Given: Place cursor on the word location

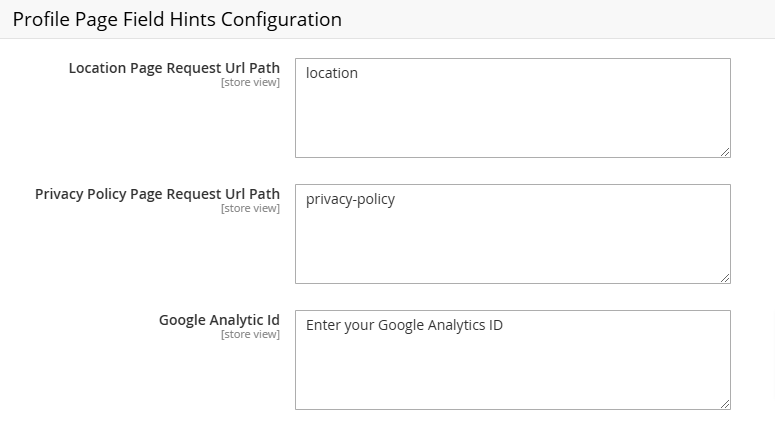Looking at the screenshot, I should [332, 73].
